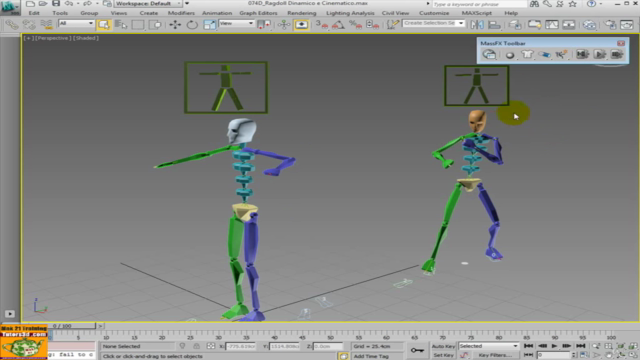640x360 pixels.
Task: Toggle Selection Lock padlock icon
Action: (196, 346)
